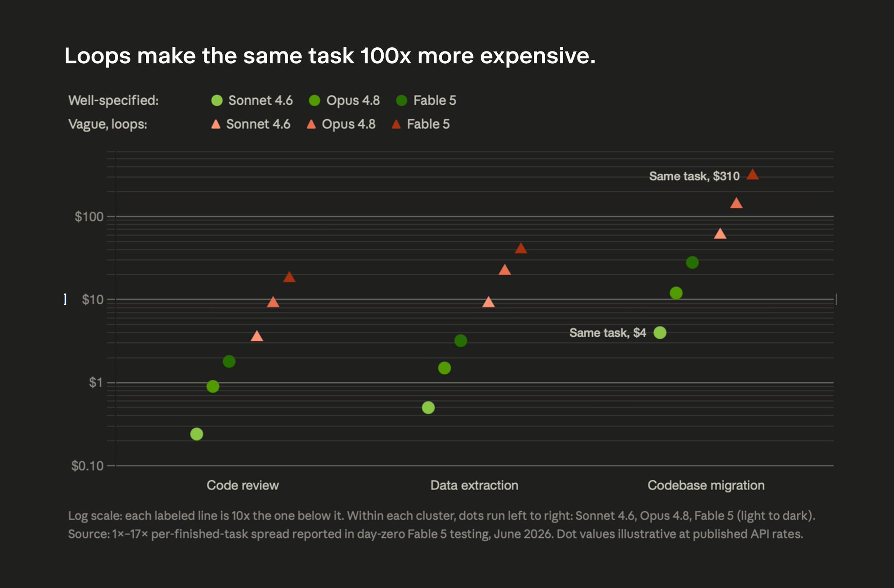Click the $4 Sonnet migration dot
This screenshot has width=894, height=588.
(660, 333)
